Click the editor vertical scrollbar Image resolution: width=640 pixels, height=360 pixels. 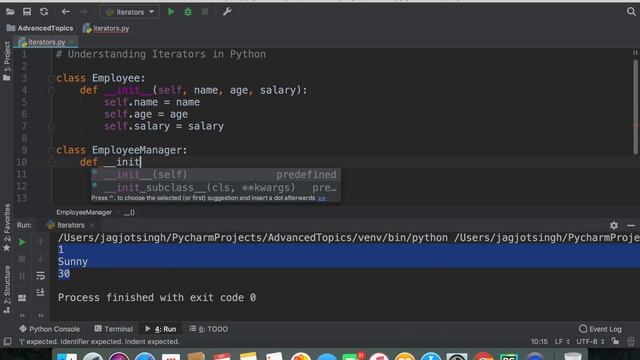click(x=635, y=107)
